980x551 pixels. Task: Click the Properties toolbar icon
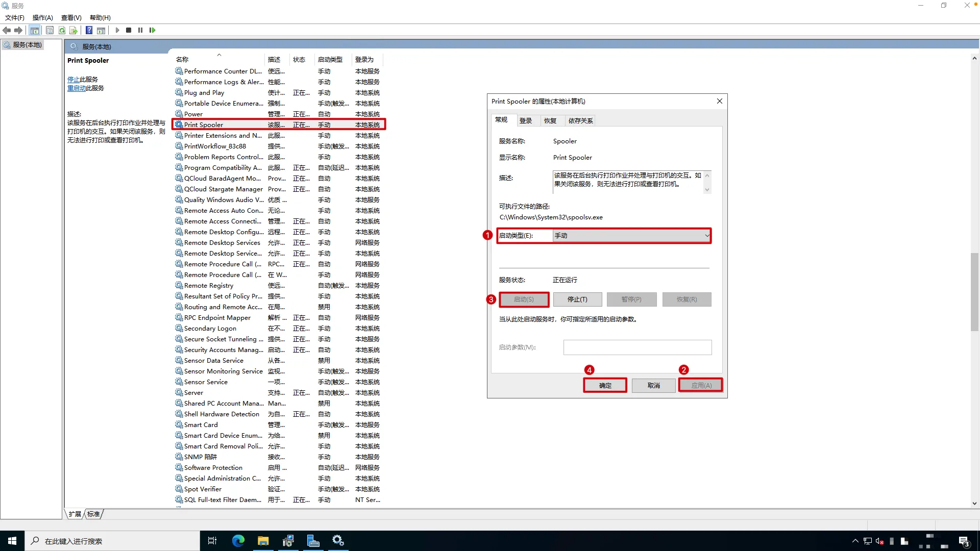pyautogui.click(x=50, y=30)
